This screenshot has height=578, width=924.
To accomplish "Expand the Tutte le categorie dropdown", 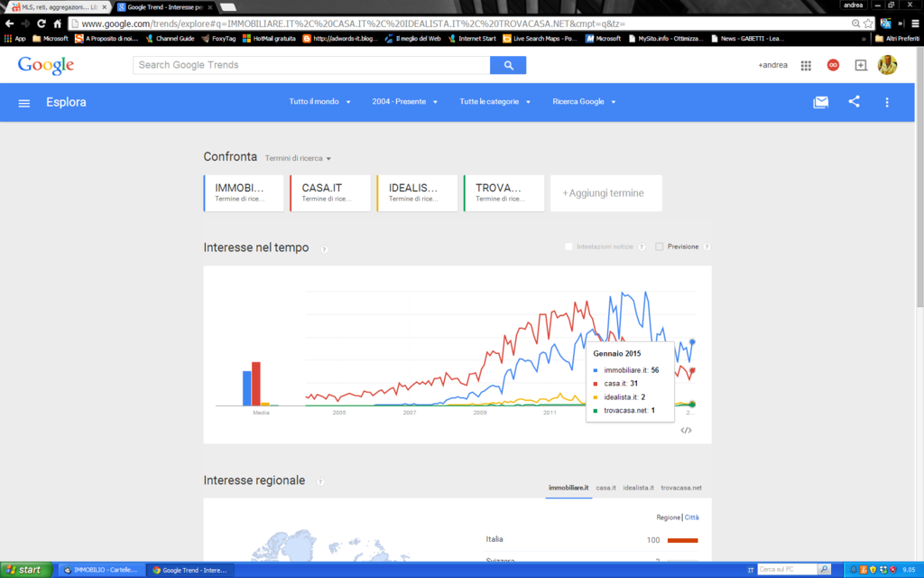I will 494,102.
